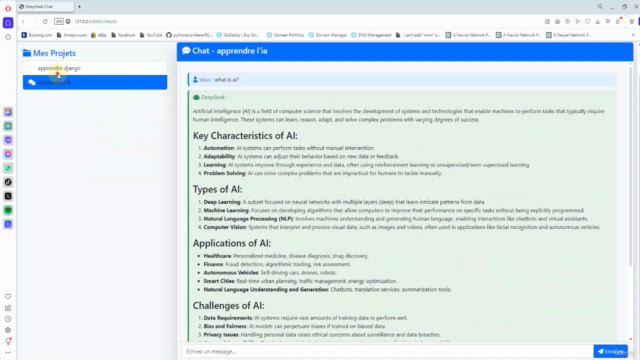The height and width of the screenshot is (360, 640).
Task: Toggle the VPN badge in the address bar
Action: (x=59, y=21)
